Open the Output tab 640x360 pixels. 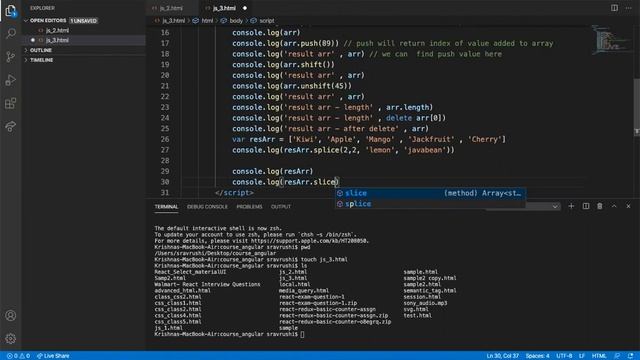[x=281, y=207]
